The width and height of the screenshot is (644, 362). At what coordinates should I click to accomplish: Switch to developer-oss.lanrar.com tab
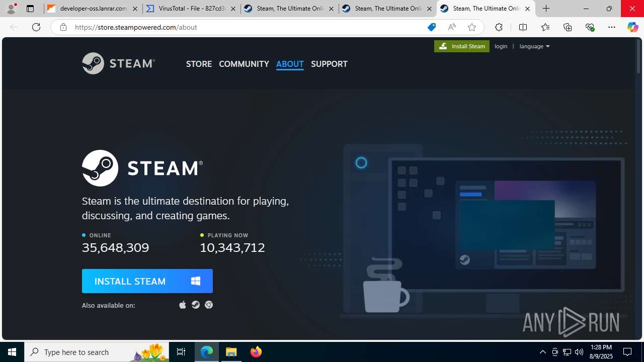click(93, 9)
